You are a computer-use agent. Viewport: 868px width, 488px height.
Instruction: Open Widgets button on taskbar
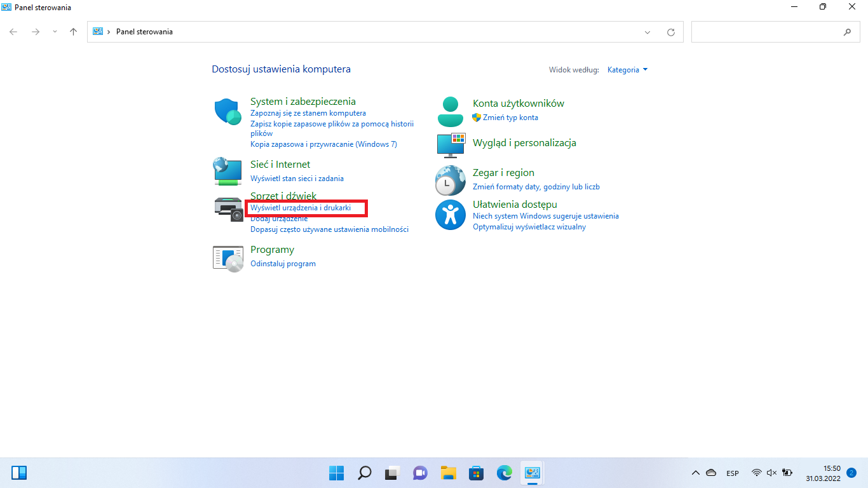pos(19,473)
